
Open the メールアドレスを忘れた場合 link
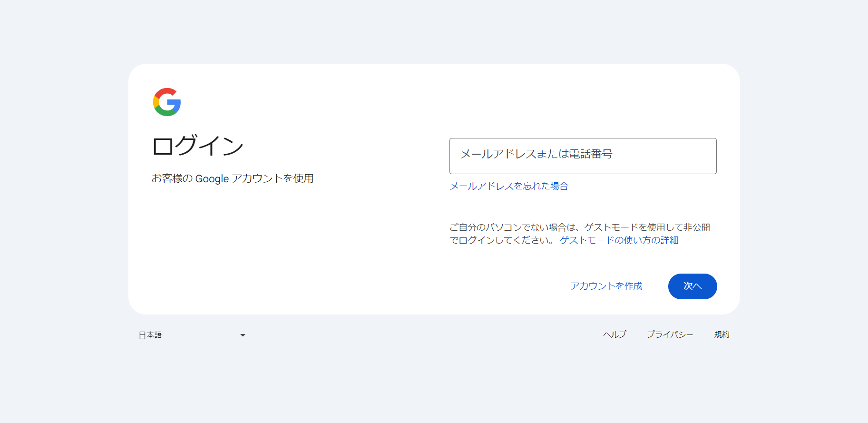[x=509, y=186]
